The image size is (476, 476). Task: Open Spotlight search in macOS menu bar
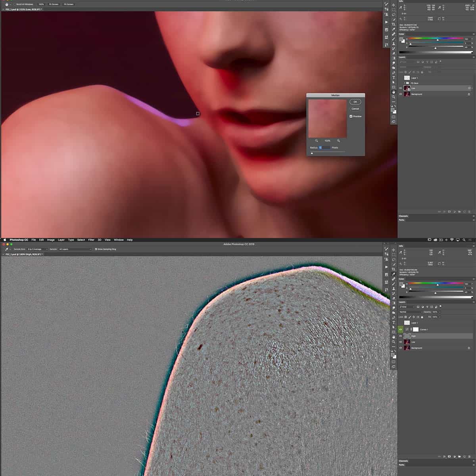click(464, 240)
